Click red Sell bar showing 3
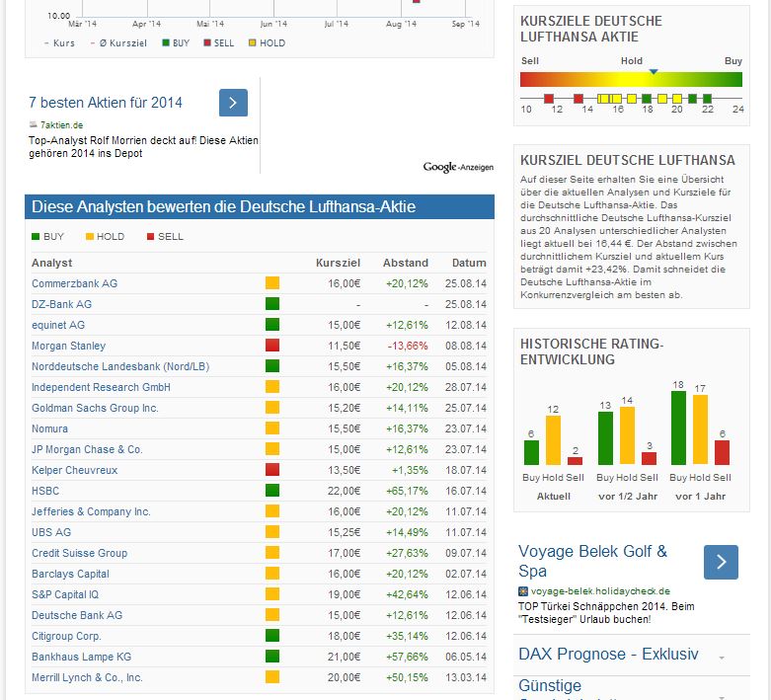This screenshot has width=771, height=700. [x=649, y=458]
